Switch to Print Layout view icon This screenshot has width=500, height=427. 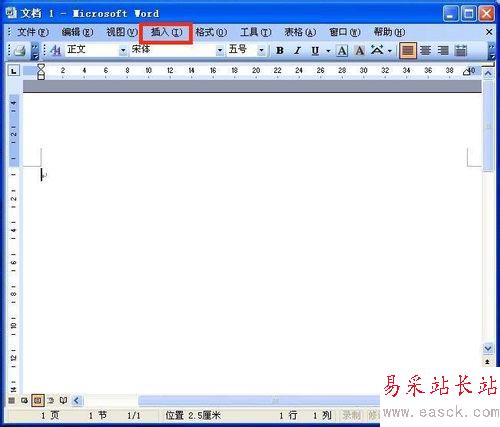pyautogui.click(x=38, y=400)
